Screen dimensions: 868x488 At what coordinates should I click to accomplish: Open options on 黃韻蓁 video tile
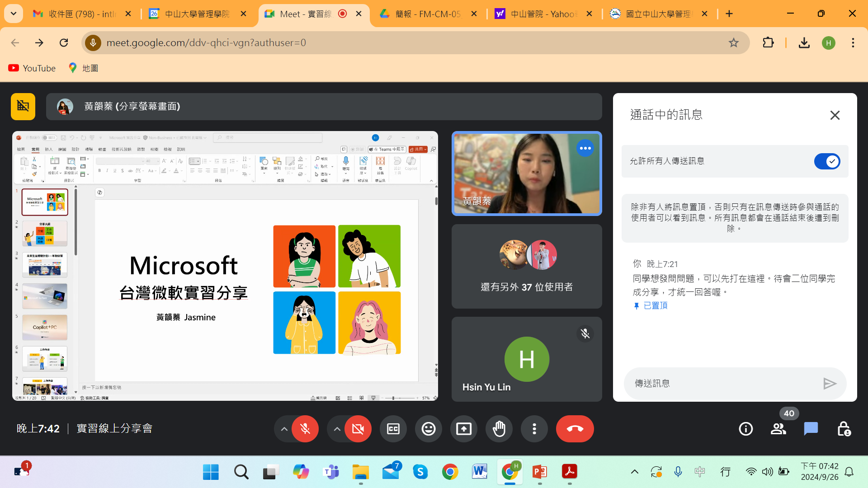click(x=585, y=148)
